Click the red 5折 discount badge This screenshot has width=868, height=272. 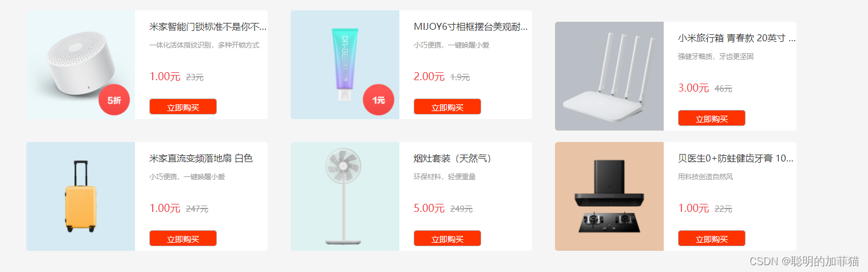(114, 100)
